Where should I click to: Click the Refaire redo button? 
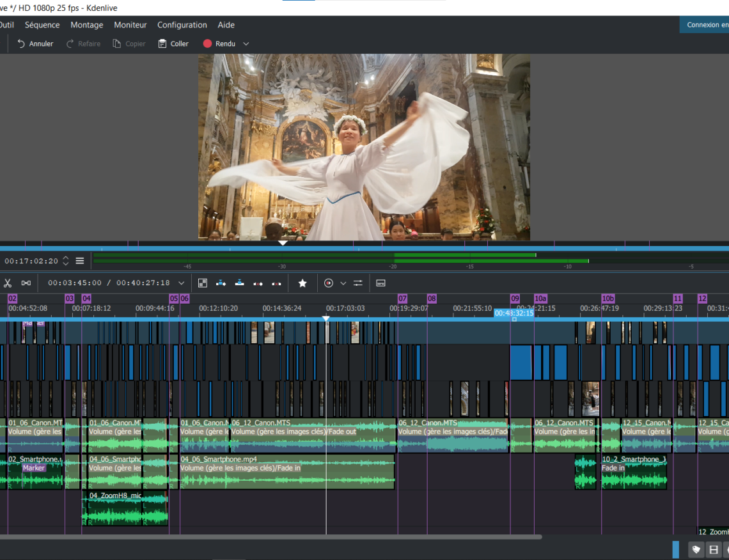[x=83, y=43]
